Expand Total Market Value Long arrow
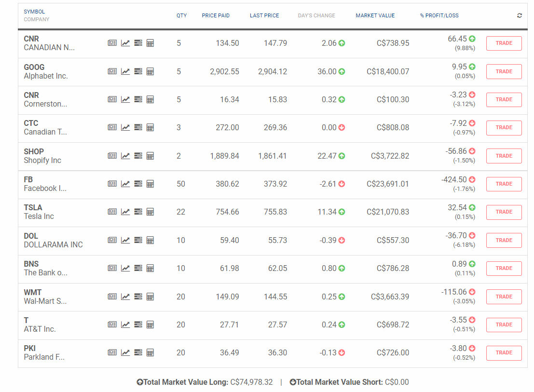Viewport: 534px width, 392px height. point(139,382)
